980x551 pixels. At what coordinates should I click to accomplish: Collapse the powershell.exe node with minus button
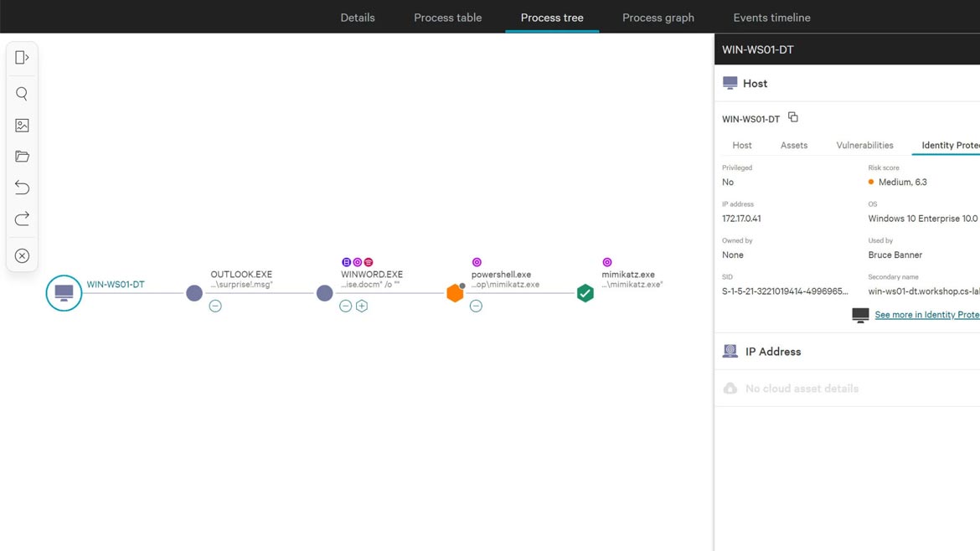[476, 306]
